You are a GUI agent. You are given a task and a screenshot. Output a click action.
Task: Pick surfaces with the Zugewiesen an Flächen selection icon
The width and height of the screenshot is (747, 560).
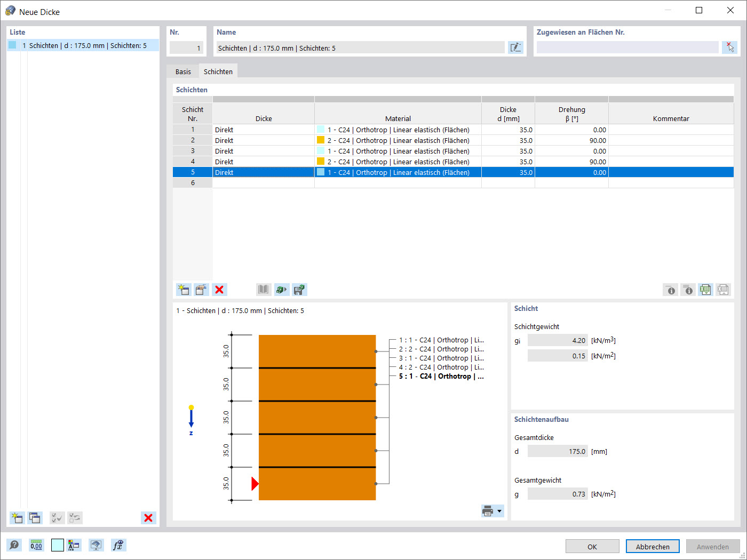(729, 47)
